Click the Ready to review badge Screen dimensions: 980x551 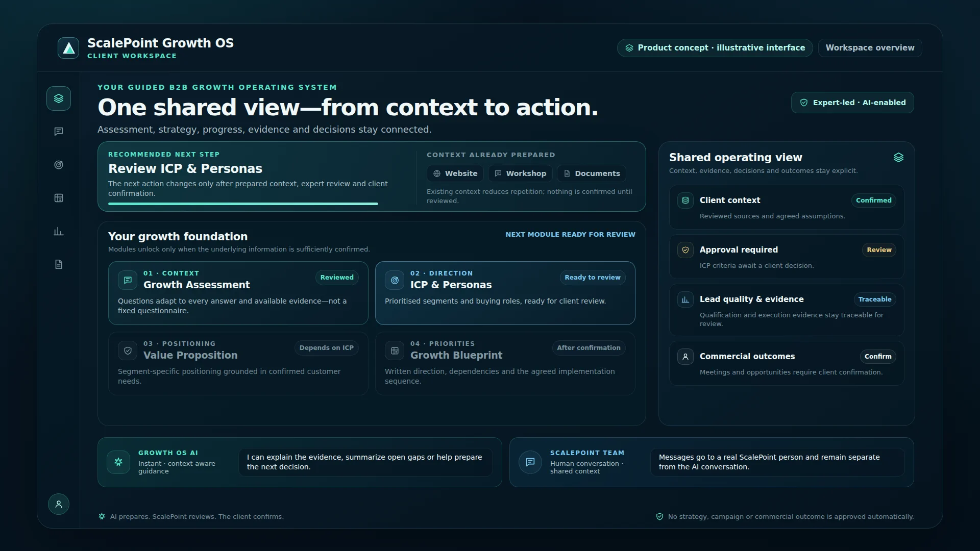pyautogui.click(x=593, y=278)
